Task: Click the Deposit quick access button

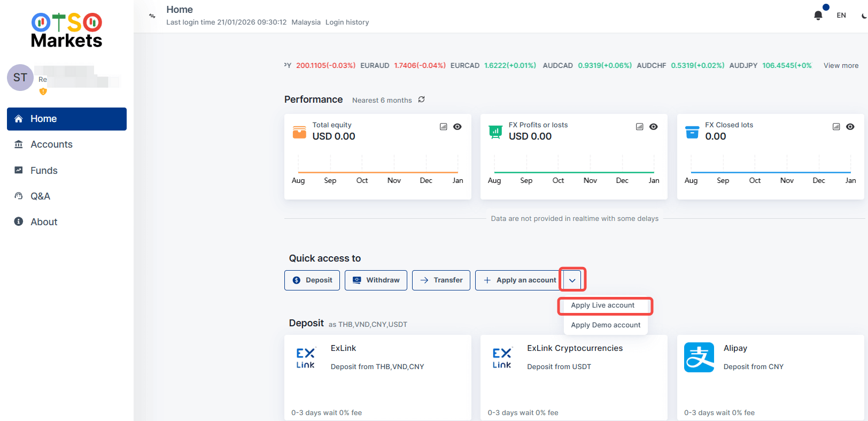Action: point(312,280)
